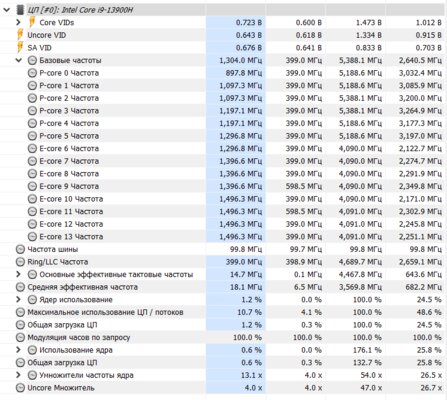Click the clock icon beside Ring/LLC Частота

20,262
